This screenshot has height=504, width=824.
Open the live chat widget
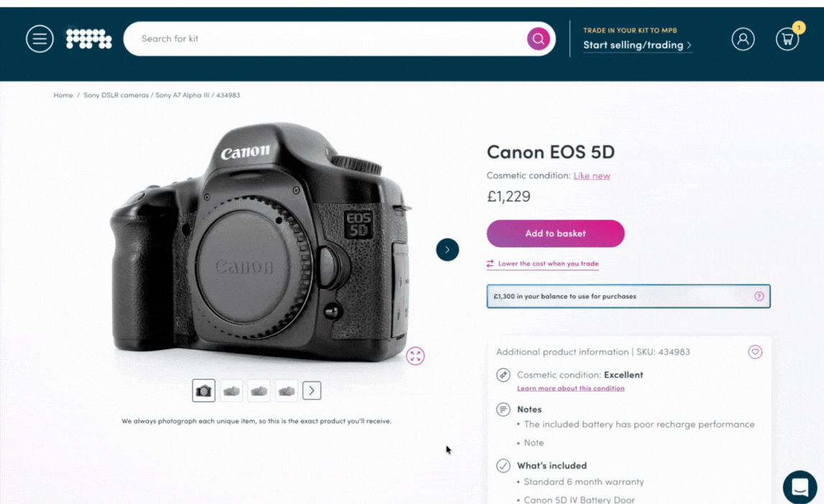tap(800, 487)
